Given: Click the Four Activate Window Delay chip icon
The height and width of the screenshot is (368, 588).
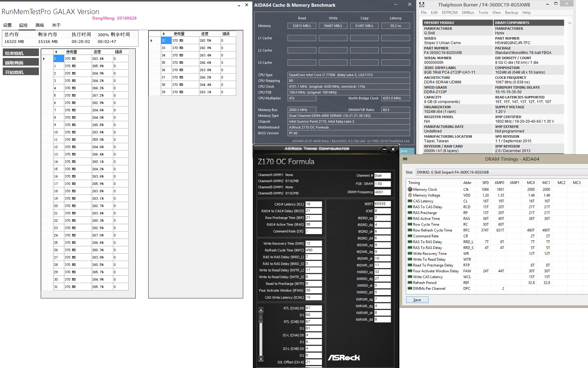Looking at the screenshot, I should click(x=410, y=271).
